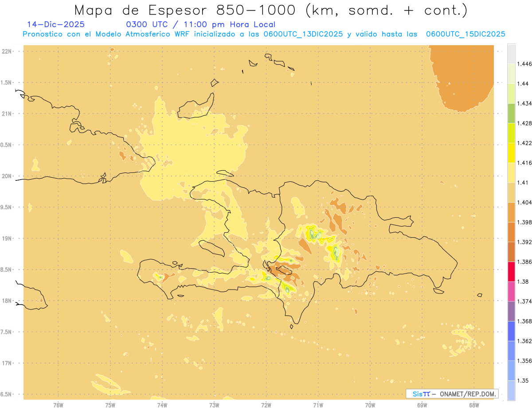Select the 74W longitude label

click(x=162, y=405)
